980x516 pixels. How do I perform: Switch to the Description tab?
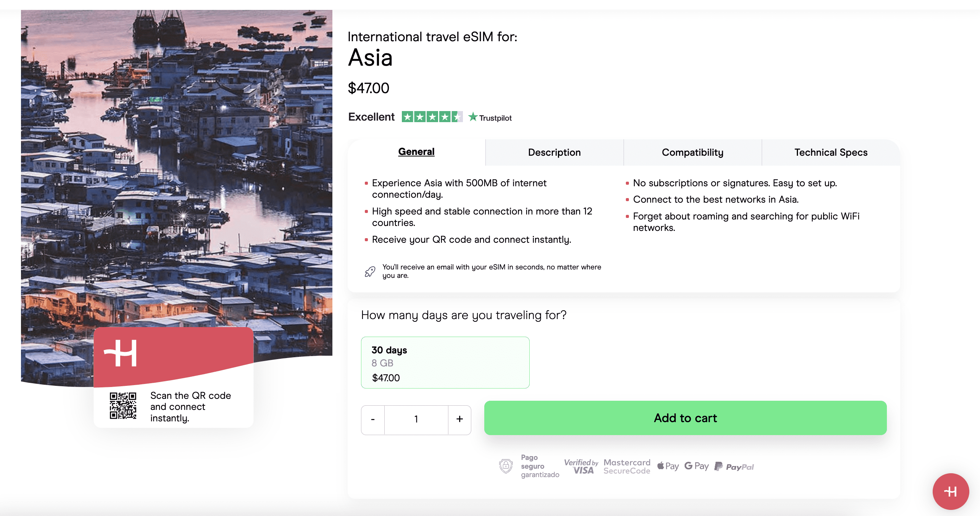click(x=554, y=152)
